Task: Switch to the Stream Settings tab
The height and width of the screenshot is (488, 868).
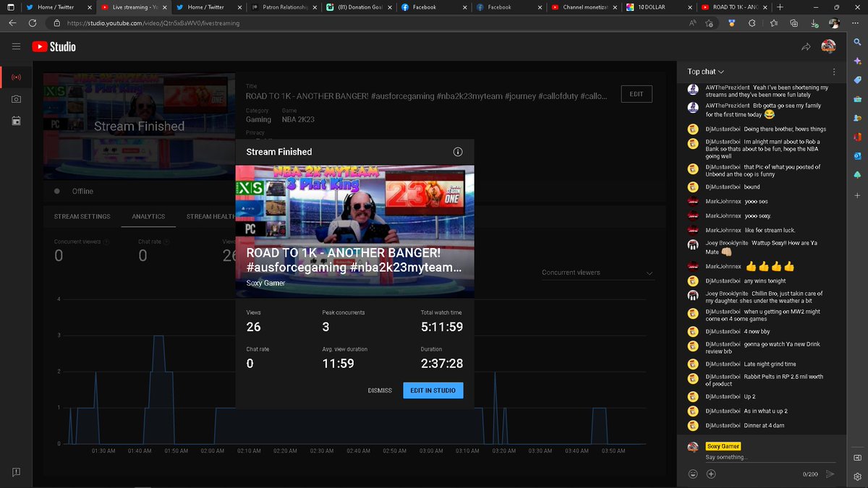Action: click(82, 216)
